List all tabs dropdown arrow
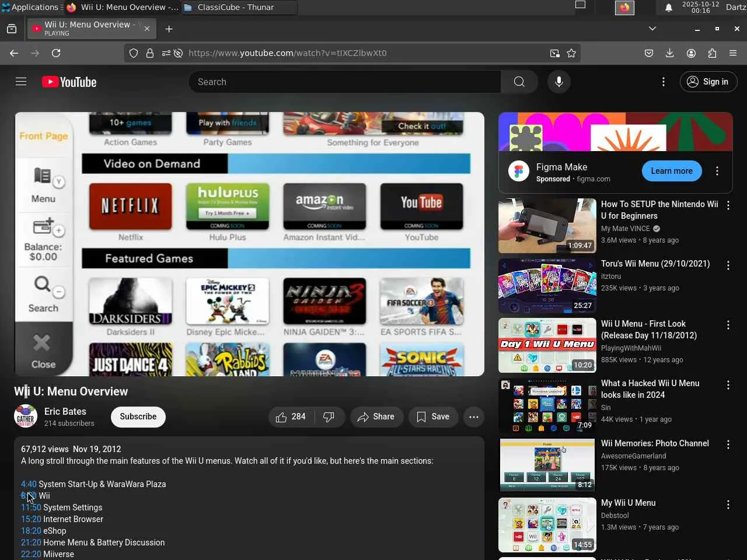Viewport: 747px width, 560px height. [652, 29]
